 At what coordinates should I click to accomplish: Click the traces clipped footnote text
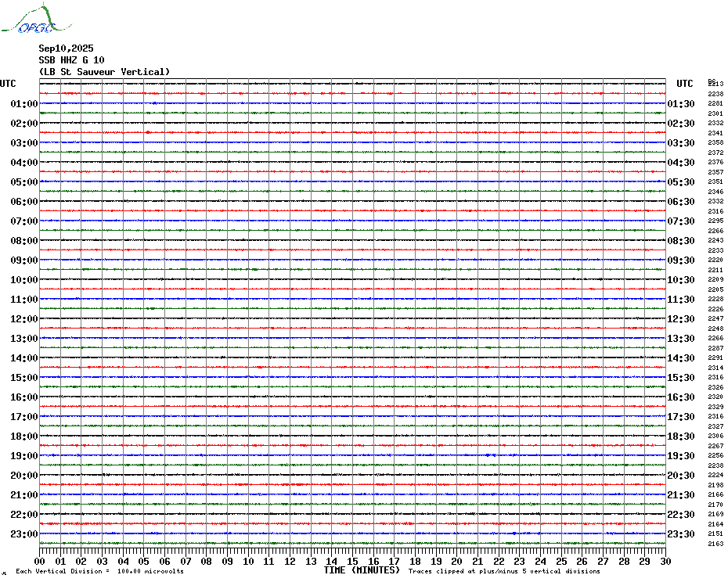pyautogui.click(x=504, y=571)
